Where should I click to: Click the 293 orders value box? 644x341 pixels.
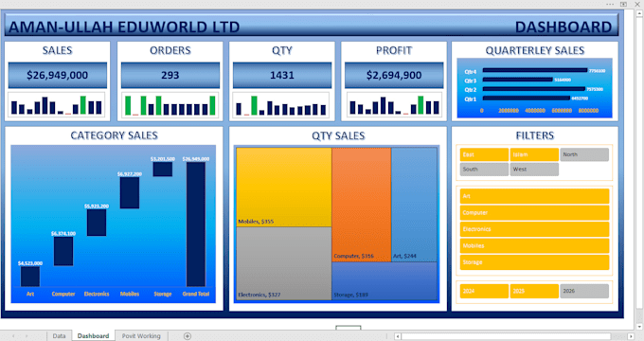pyautogui.click(x=170, y=75)
